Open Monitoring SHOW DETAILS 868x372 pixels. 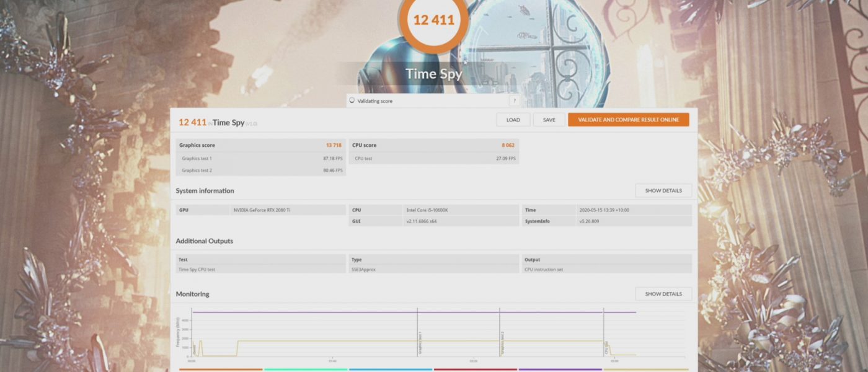point(663,294)
